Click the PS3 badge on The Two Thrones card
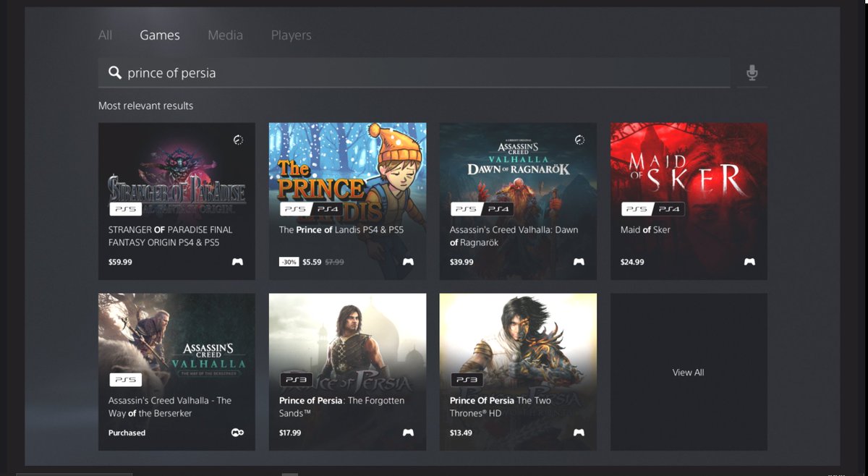 pos(467,380)
